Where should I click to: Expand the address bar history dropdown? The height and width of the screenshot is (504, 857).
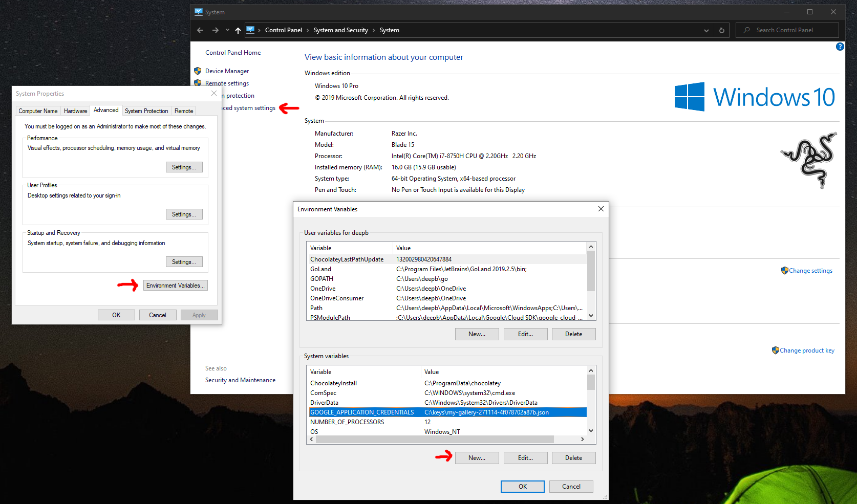pos(706,30)
